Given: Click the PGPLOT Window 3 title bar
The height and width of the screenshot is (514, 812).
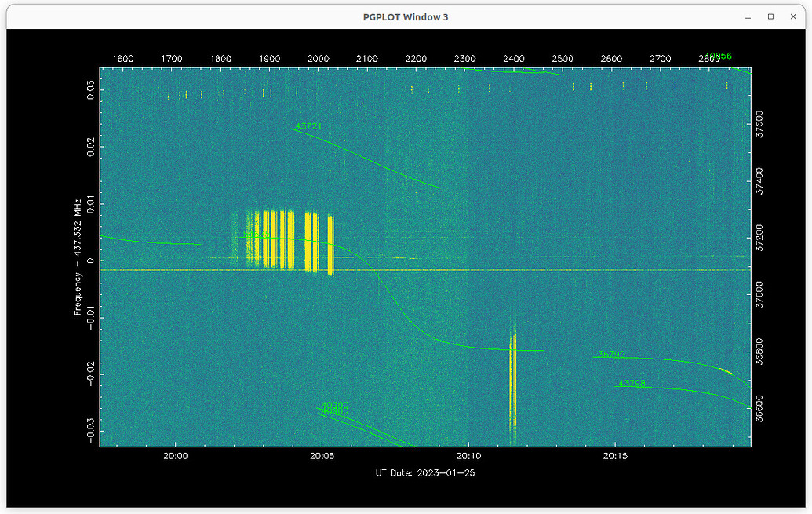Looking at the screenshot, I should tap(406, 16).
